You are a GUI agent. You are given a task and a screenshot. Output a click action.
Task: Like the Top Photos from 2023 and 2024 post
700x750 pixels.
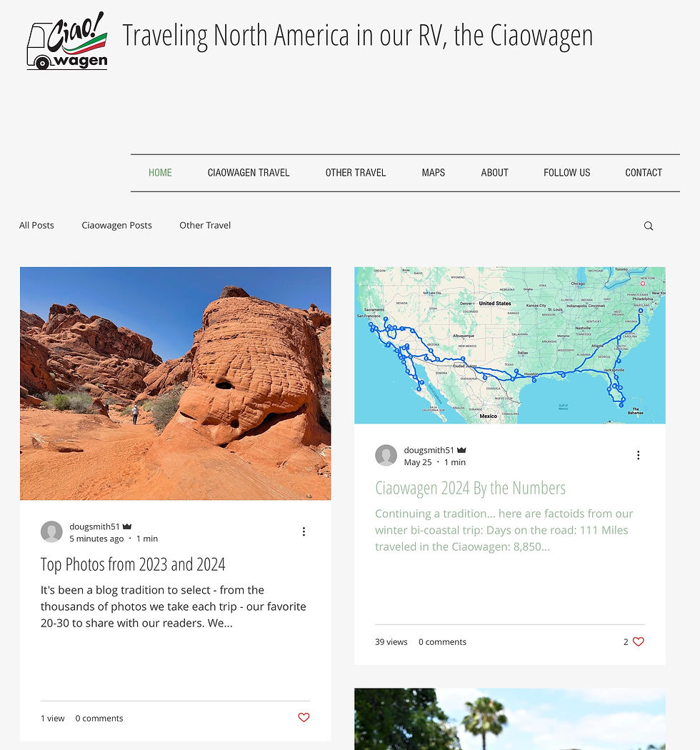(x=304, y=717)
